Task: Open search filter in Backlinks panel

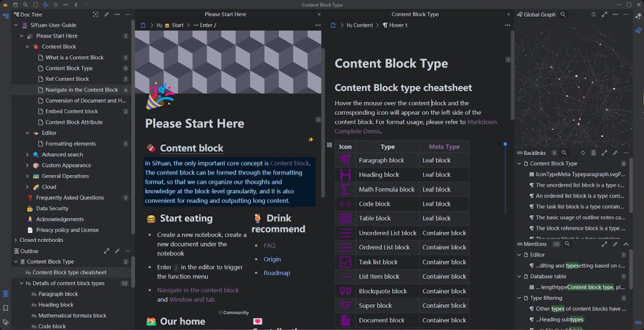Action: (x=564, y=153)
